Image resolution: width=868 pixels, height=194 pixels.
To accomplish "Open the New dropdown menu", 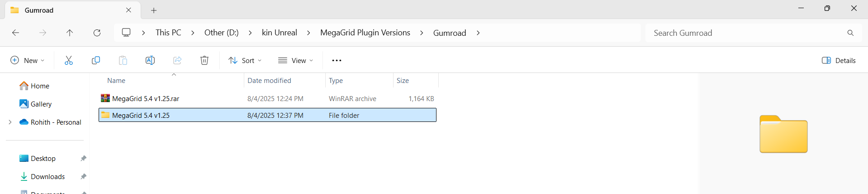I will [28, 60].
